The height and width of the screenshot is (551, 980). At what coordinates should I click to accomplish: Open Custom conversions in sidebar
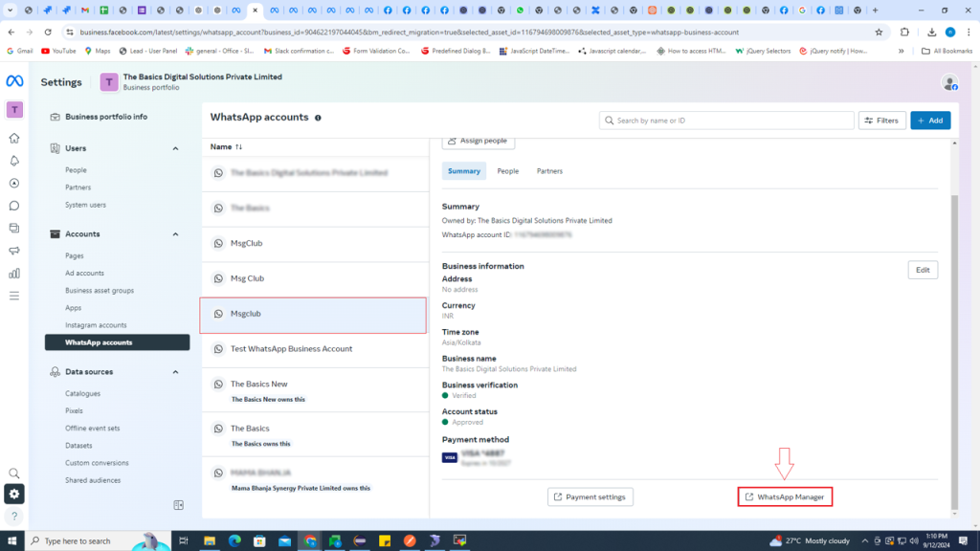[x=97, y=463]
